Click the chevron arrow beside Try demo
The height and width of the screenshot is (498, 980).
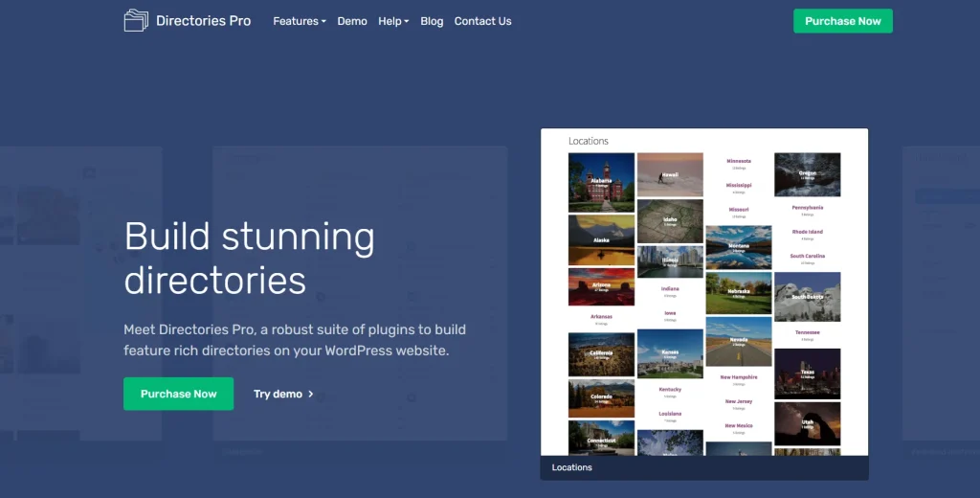311,394
